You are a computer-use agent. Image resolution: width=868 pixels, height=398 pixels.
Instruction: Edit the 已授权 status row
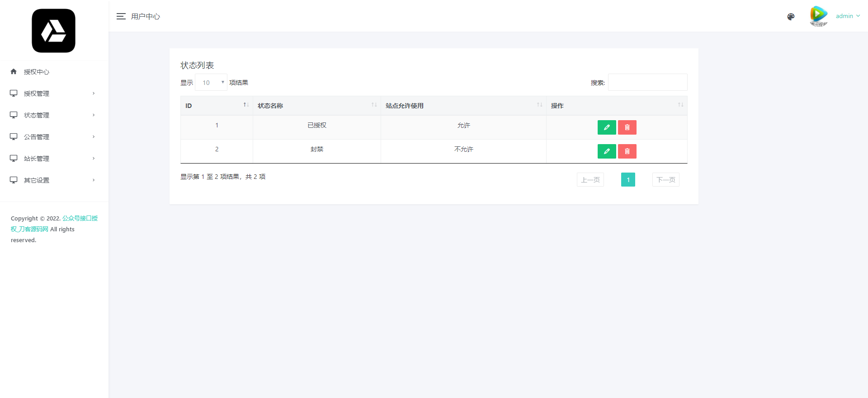pos(607,127)
